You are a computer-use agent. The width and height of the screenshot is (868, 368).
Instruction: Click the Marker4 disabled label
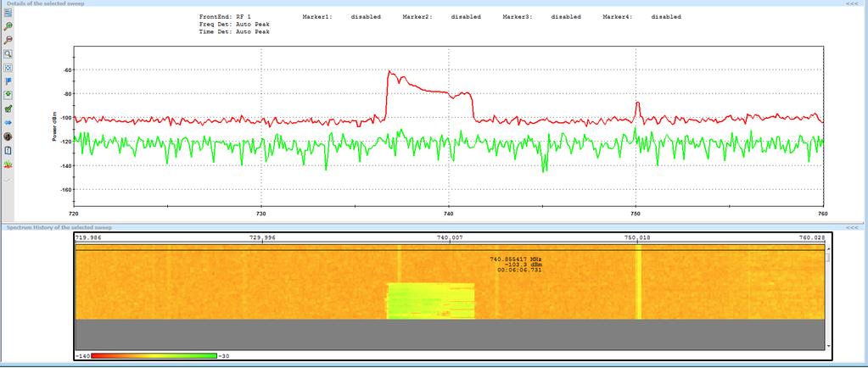click(x=642, y=17)
